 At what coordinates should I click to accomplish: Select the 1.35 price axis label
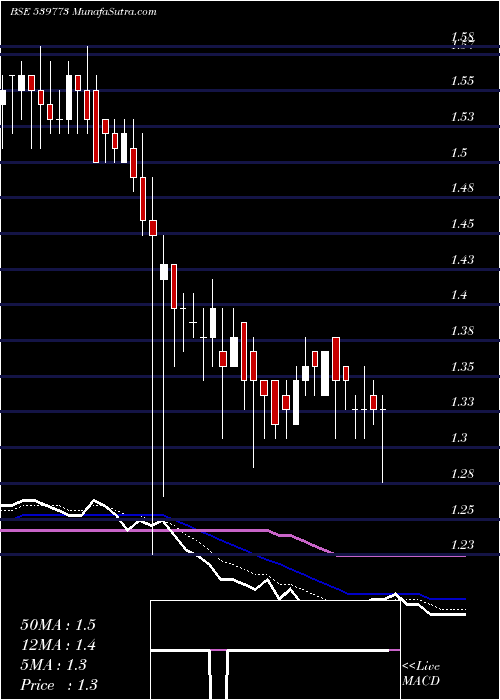[x=462, y=367]
